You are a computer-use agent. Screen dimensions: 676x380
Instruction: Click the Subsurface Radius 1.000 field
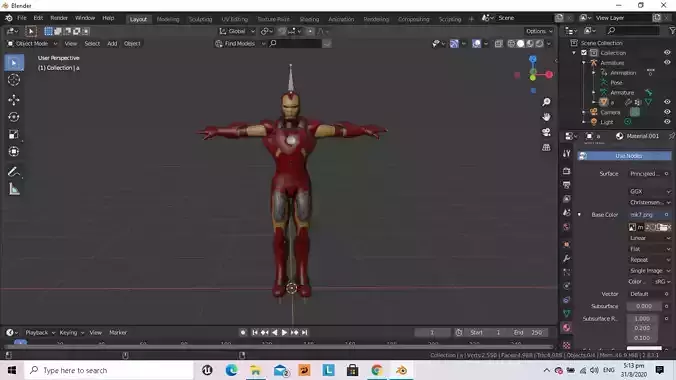click(642, 319)
